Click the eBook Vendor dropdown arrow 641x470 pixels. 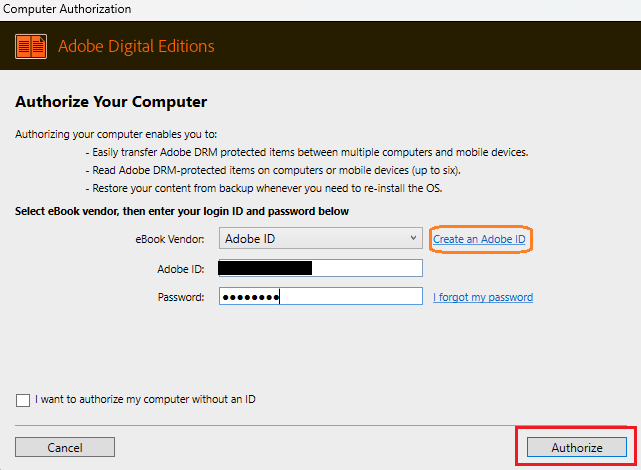click(414, 239)
